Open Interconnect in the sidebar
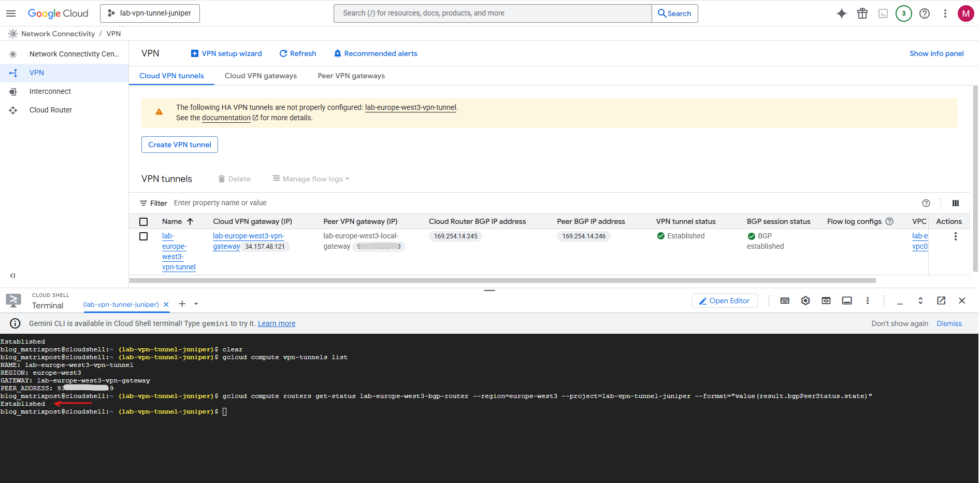This screenshot has width=980, height=483. pos(64,91)
